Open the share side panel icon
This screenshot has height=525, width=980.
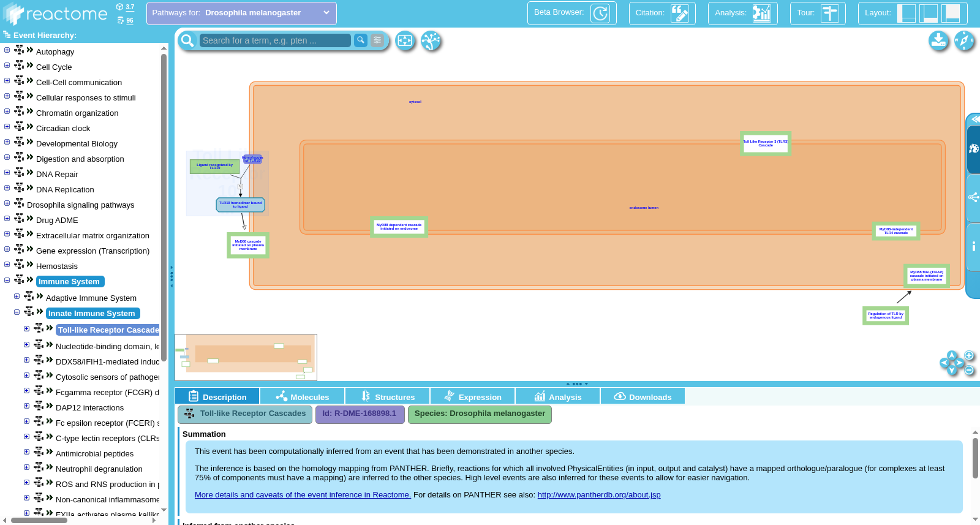pyautogui.click(x=973, y=198)
